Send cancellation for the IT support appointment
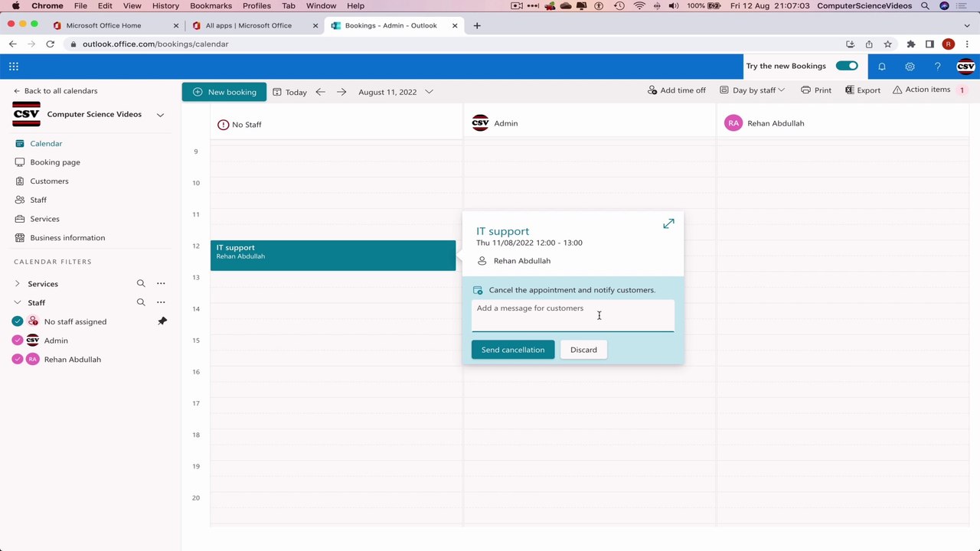Viewport: 980px width, 551px height. [513, 350]
